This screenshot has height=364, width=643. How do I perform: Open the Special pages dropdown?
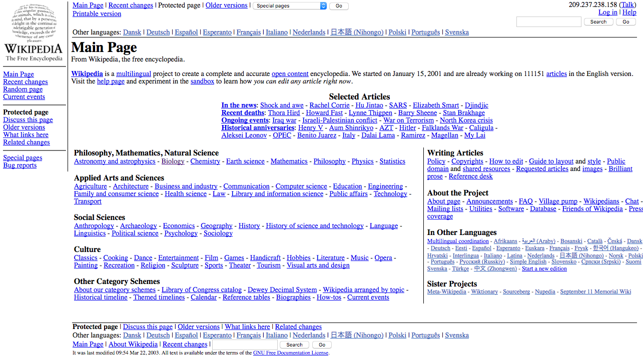point(290,6)
